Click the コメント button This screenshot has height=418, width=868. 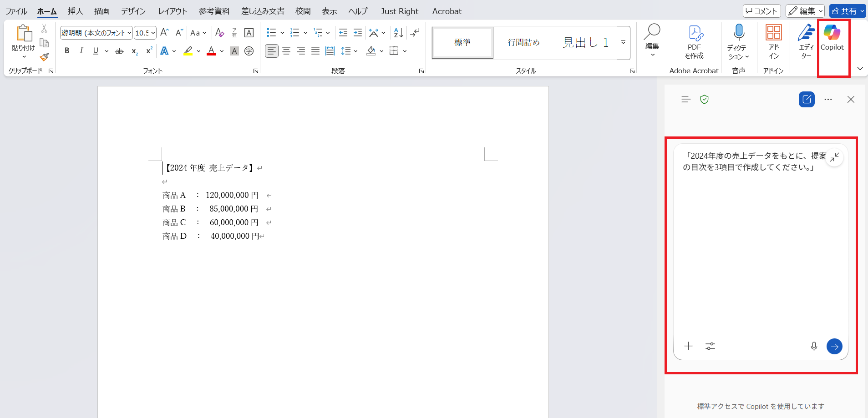point(761,11)
